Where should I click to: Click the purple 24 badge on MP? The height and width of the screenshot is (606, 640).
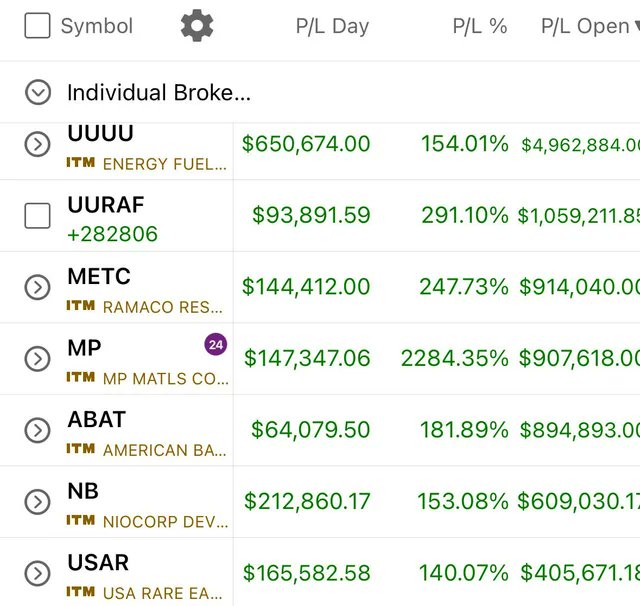(x=216, y=344)
